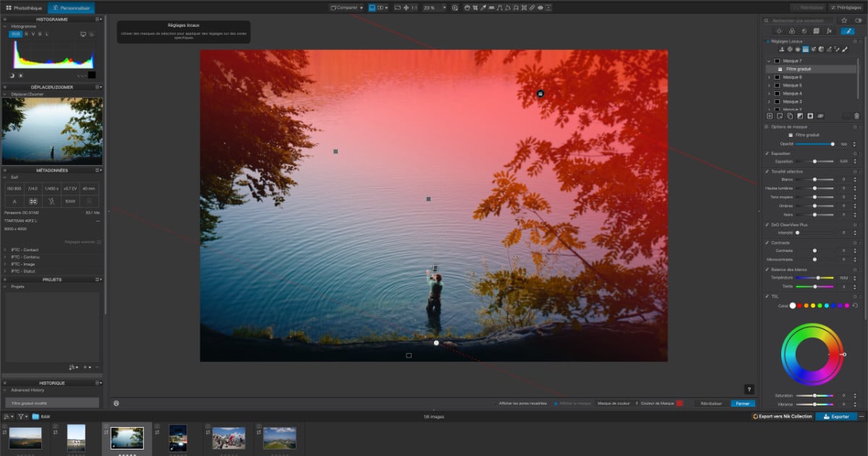Select the repair bandage tool

532,7
